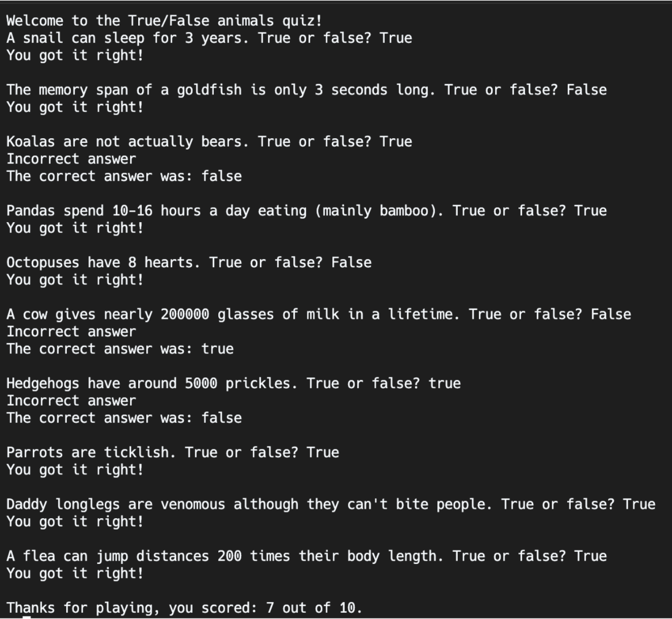
Task: Click the lowercase "true" answer after Hedgehogs question
Action: click(x=444, y=384)
